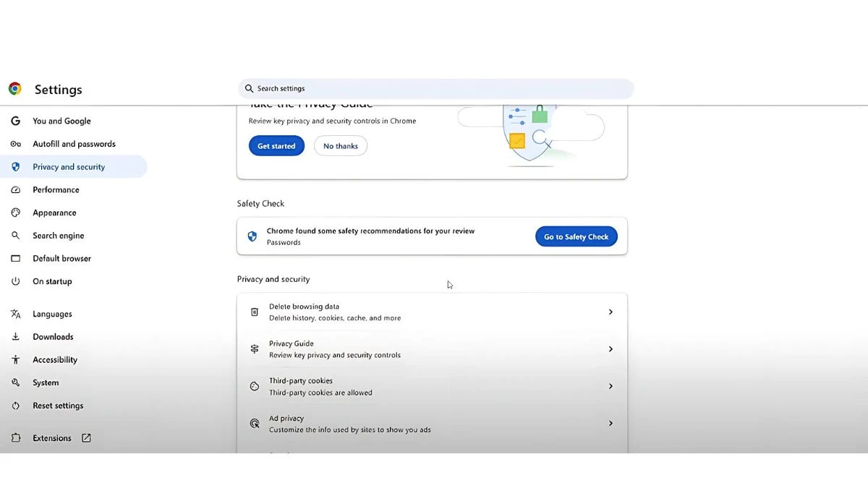The image size is (868, 488).
Task: Click the key icon for Autofill and passwords
Action: [x=15, y=144]
